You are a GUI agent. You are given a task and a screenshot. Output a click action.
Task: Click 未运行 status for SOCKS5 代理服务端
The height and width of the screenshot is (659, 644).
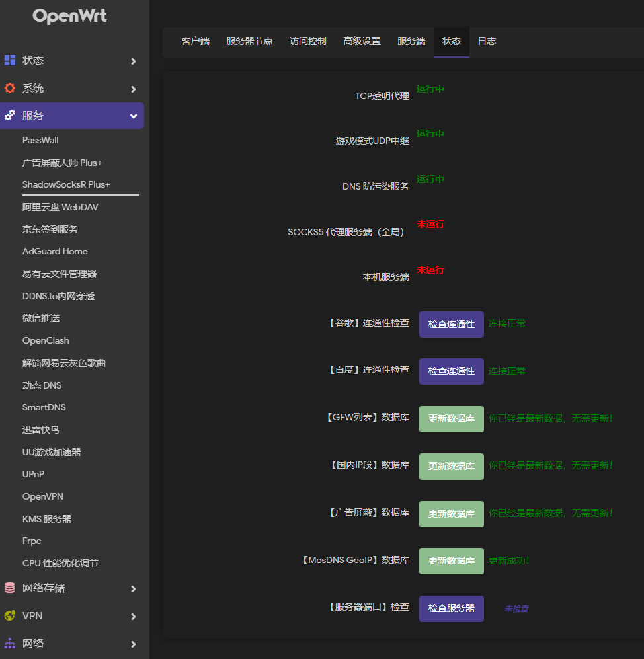pos(430,224)
